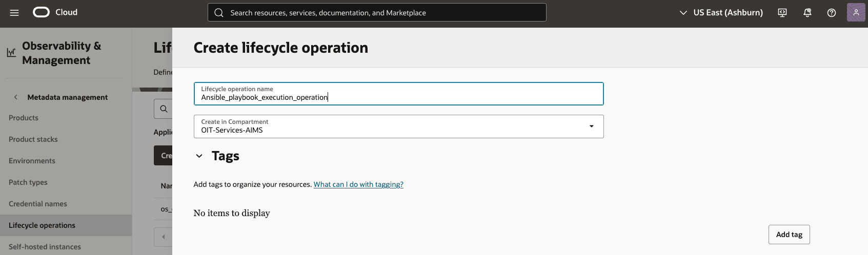
Task: Go back via Metadata management chevron
Action: (16, 97)
